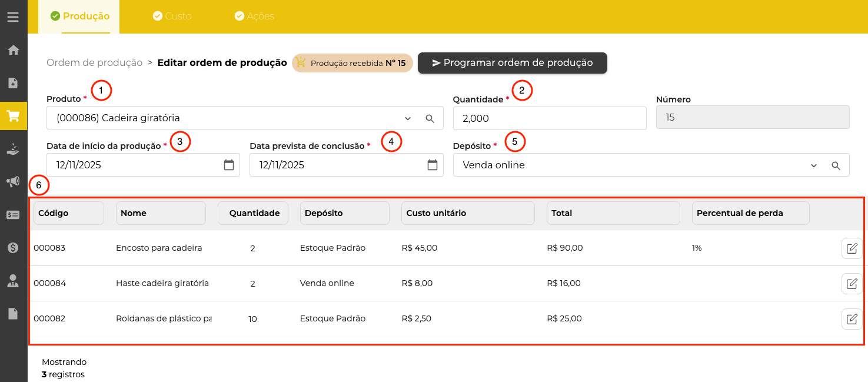868x382 pixels.
Task: Search deposits with Depósito magnifier icon
Action: click(836, 166)
